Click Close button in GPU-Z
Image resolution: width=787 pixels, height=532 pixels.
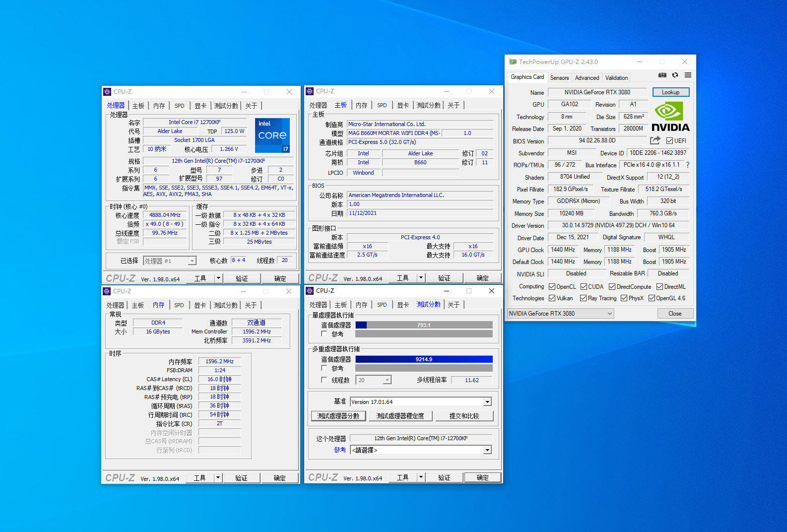coord(675,314)
